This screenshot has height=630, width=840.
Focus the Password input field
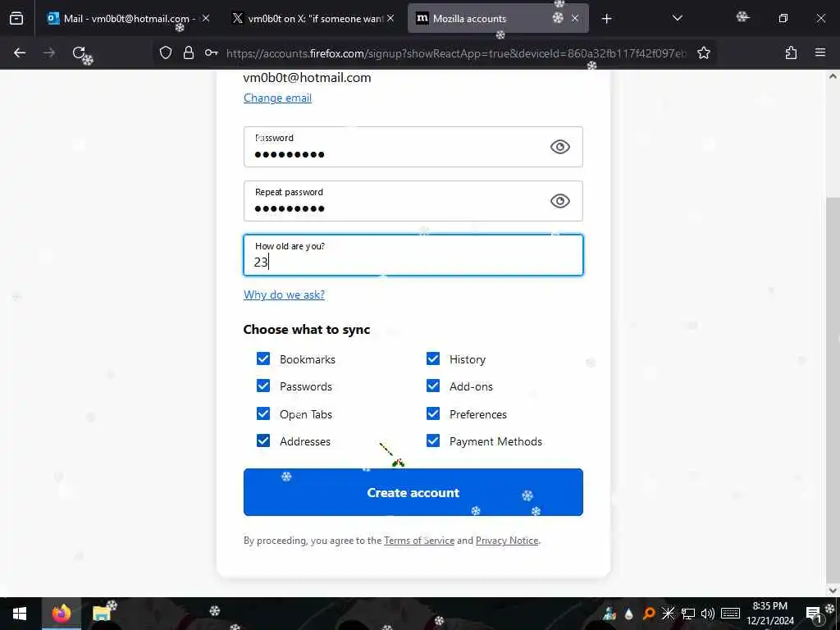(x=413, y=147)
